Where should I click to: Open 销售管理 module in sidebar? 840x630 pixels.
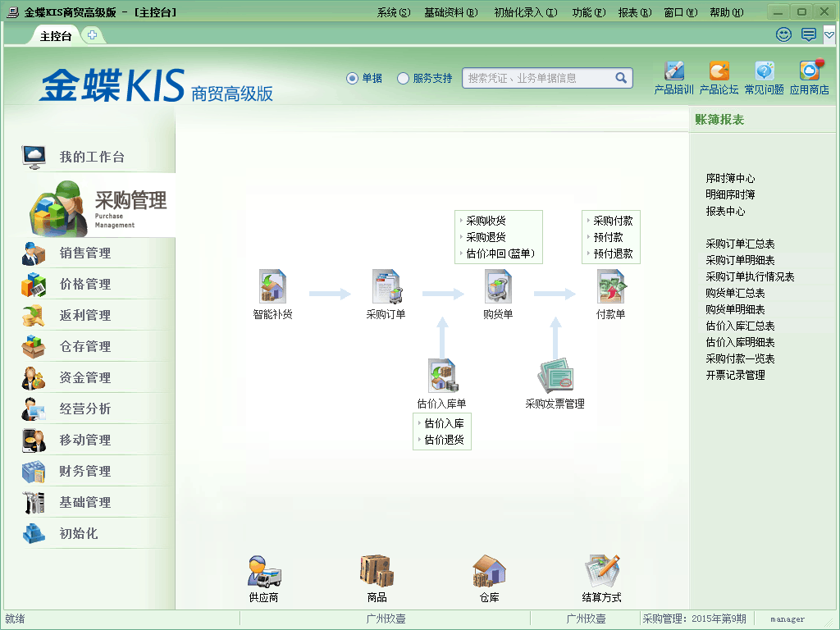85,253
